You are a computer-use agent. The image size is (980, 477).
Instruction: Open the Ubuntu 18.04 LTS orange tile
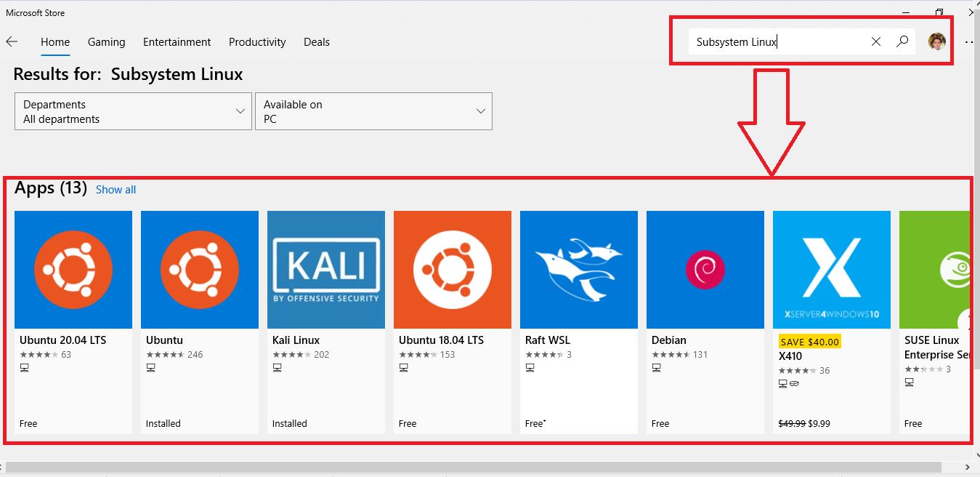pos(453,270)
